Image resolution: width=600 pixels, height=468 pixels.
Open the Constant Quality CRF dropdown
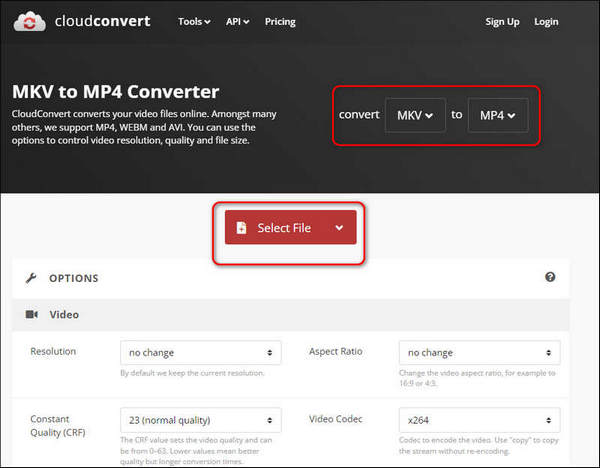(x=200, y=420)
